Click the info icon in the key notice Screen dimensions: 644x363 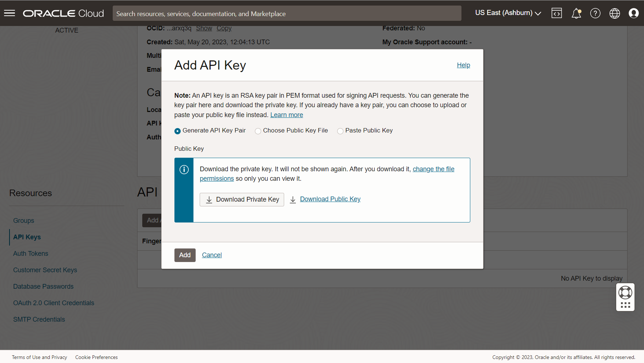click(x=184, y=170)
